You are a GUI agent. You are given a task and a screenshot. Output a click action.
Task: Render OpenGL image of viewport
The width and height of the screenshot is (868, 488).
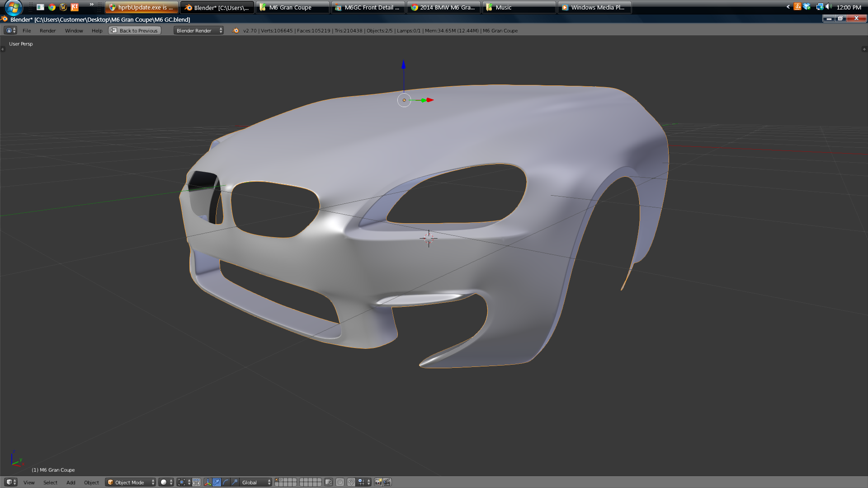point(378,482)
